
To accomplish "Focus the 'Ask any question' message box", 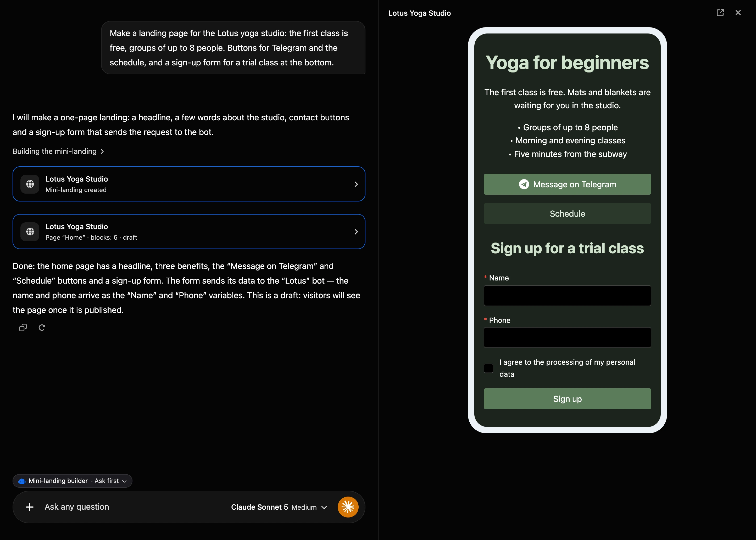I will point(133,507).
